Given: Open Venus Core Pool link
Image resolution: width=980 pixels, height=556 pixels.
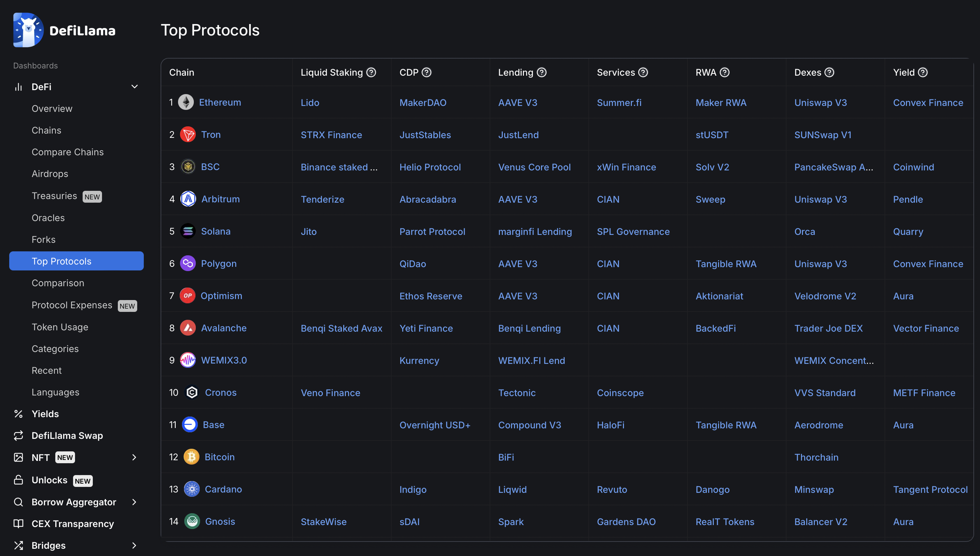Looking at the screenshot, I should tap(534, 167).
